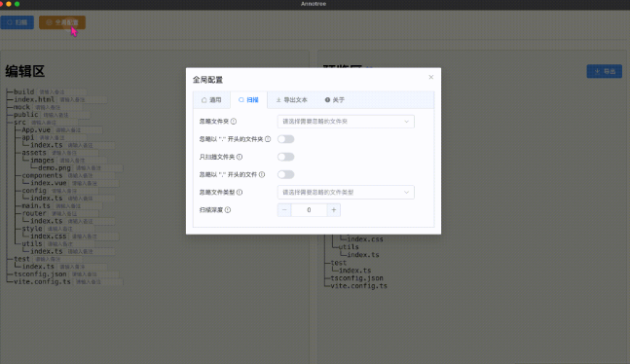The width and height of the screenshot is (630, 364).
Task: Click test line in preview area
Action: (338, 263)
